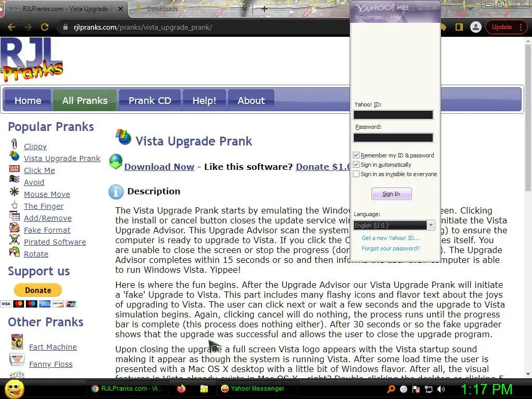The width and height of the screenshot is (532, 399).
Task: Click Download Now link
Action: point(159,167)
